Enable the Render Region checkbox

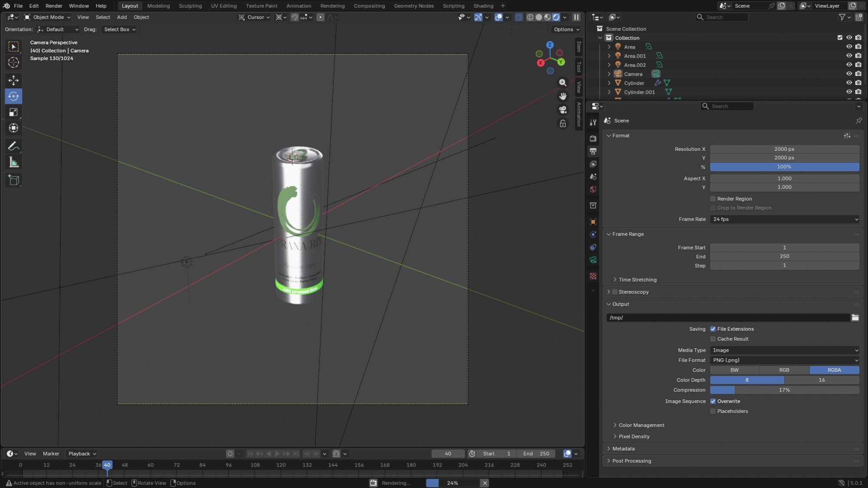pos(713,199)
